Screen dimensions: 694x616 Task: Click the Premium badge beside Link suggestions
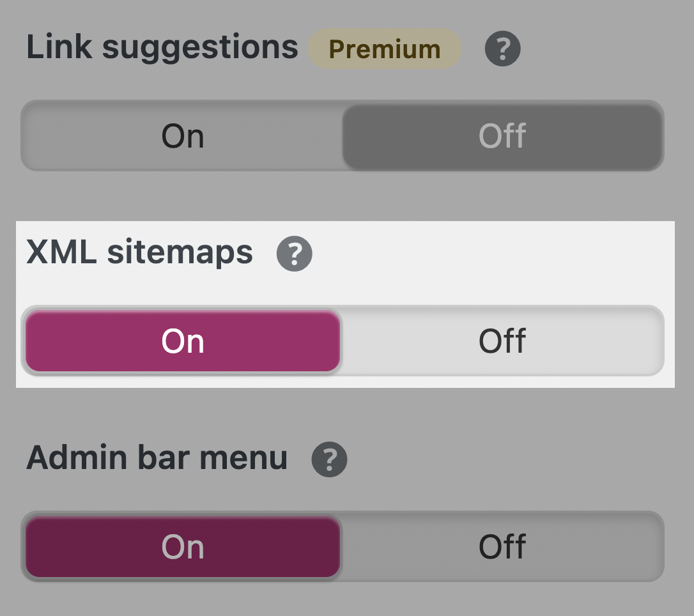[384, 49]
